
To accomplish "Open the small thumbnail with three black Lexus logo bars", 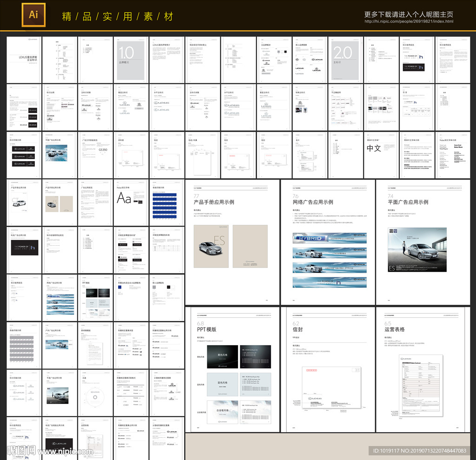I will 24,155.
